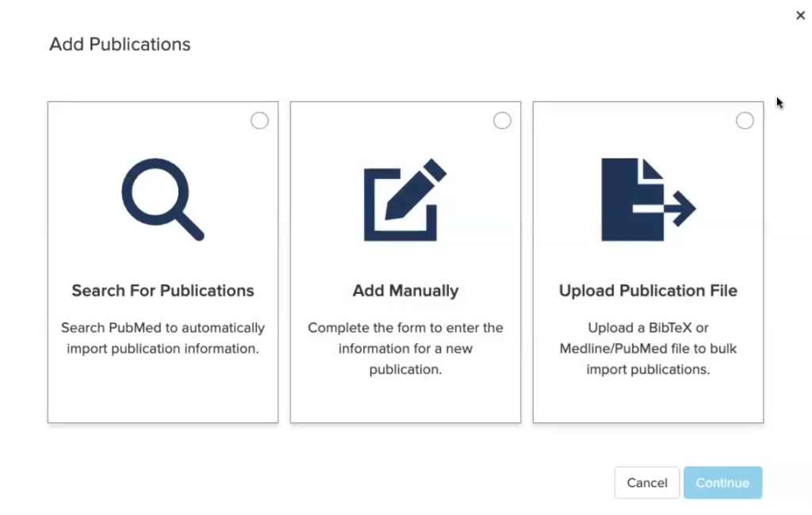Screen dimensions: 812x515
Task: Click the blue Continue button
Action: click(x=722, y=483)
